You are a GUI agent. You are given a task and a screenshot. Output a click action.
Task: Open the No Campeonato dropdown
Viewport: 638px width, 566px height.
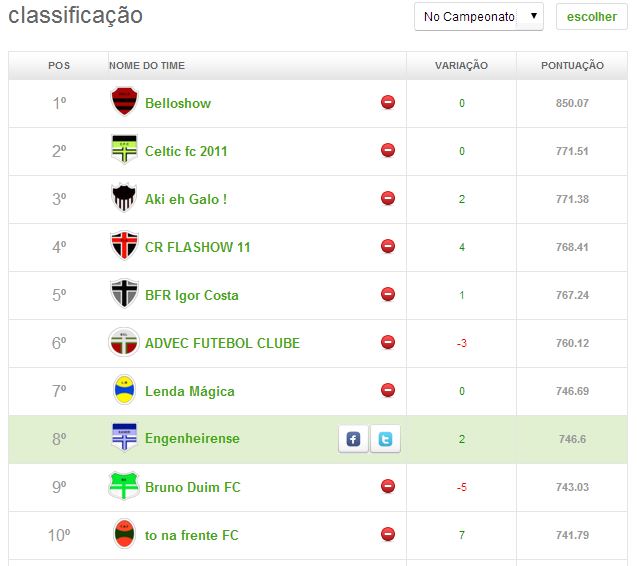(x=478, y=17)
